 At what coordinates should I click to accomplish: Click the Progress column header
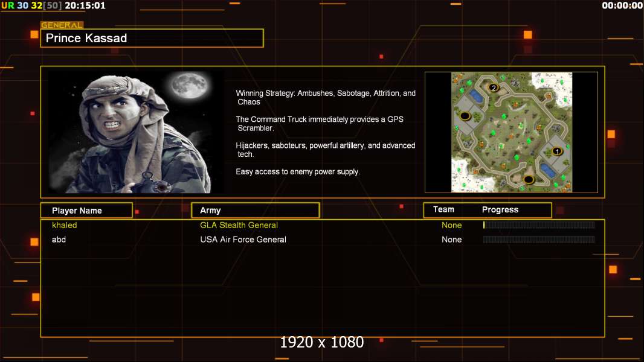(x=500, y=209)
